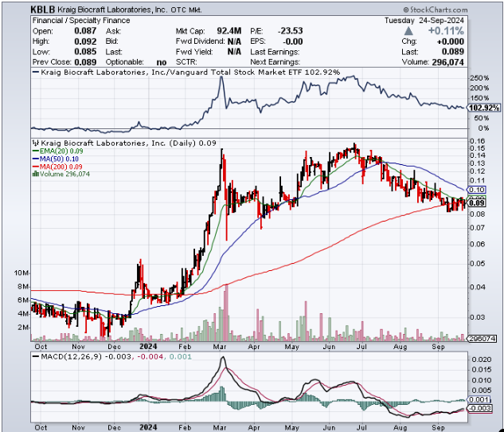
Task: Click the KBLB ticker symbol
Action: [x=43, y=10]
